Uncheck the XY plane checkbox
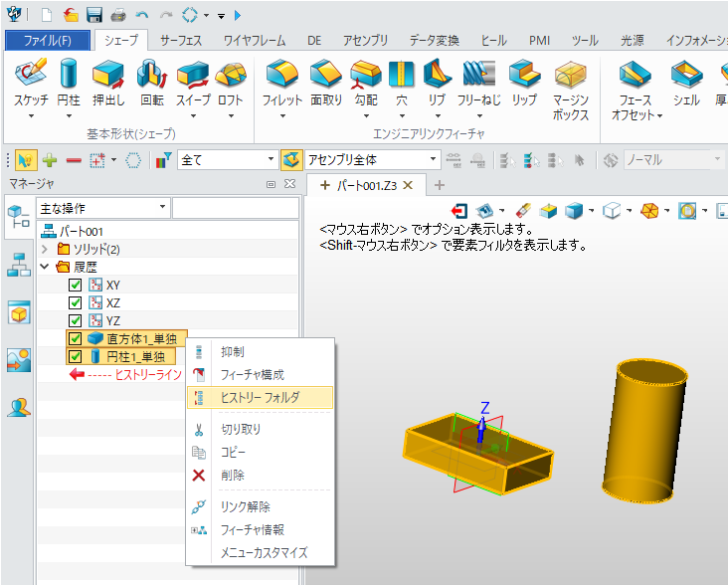 75,286
